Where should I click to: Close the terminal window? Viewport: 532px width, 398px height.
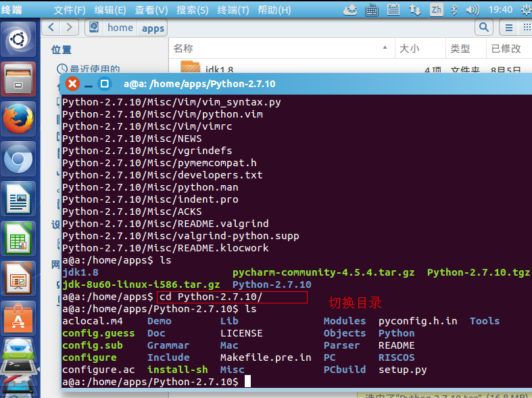tap(72, 84)
